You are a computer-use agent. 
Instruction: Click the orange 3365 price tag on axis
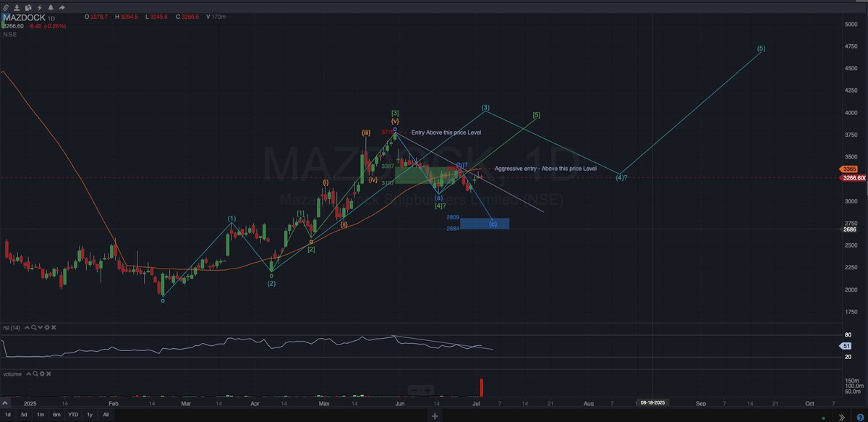pyautogui.click(x=849, y=169)
